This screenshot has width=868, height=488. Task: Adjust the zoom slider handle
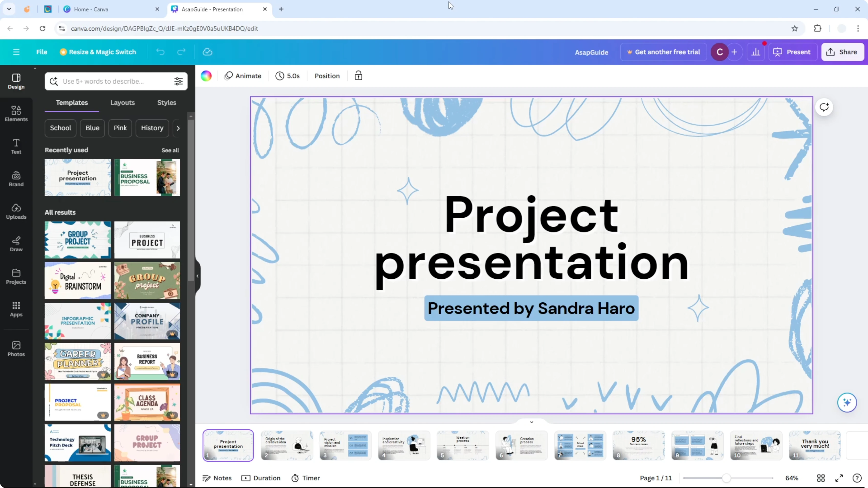click(x=726, y=478)
